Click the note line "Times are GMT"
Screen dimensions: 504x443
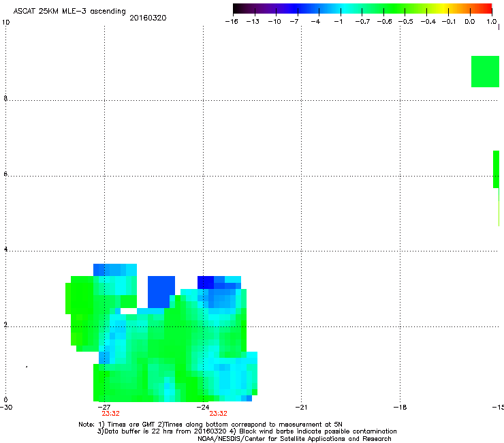[x=131, y=425]
